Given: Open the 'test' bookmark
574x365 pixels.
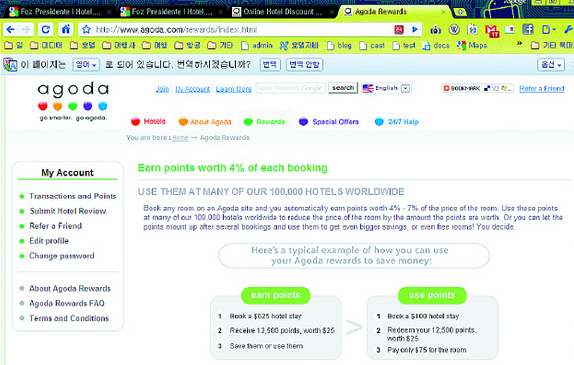Looking at the screenshot, I should (404, 45).
